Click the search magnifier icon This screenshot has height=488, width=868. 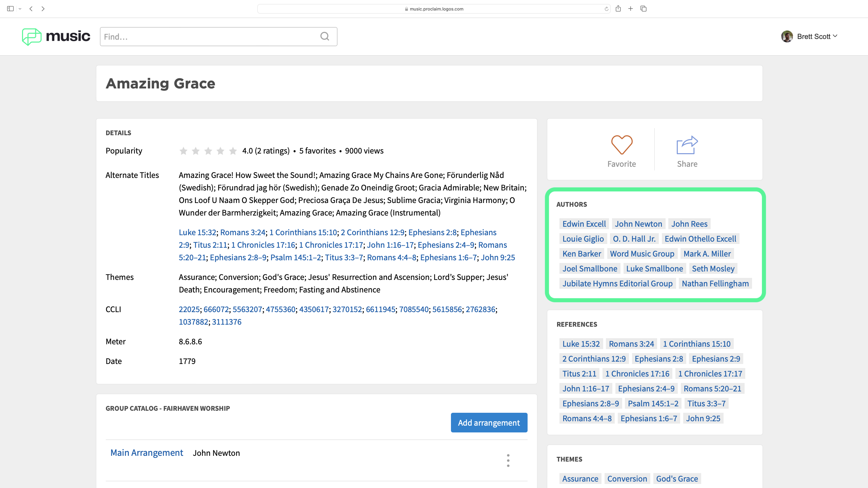point(325,36)
